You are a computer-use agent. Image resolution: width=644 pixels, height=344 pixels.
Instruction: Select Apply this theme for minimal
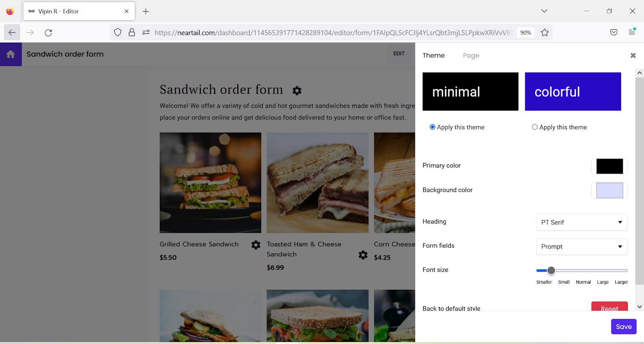click(x=432, y=127)
